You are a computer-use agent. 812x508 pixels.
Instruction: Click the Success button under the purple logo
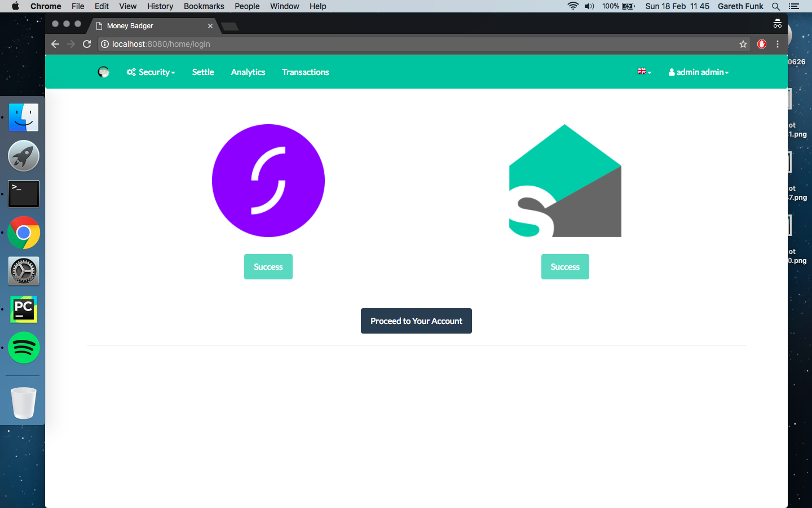click(x=268, y=266)
